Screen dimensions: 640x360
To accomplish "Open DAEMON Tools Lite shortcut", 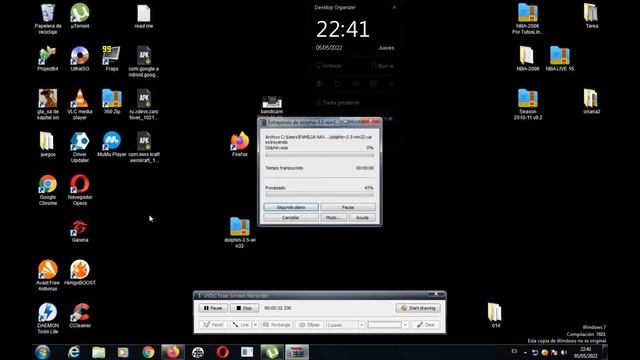I will [x=48, y=318].
